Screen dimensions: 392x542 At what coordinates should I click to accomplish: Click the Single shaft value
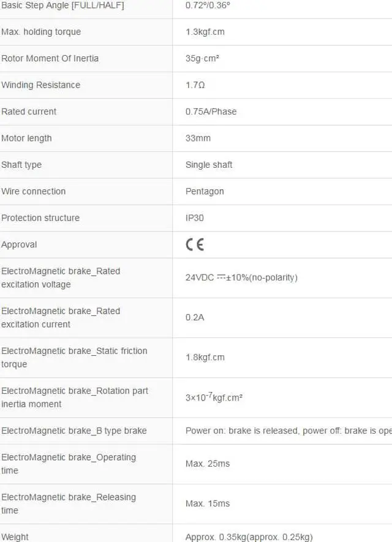(x=209, y=165)
